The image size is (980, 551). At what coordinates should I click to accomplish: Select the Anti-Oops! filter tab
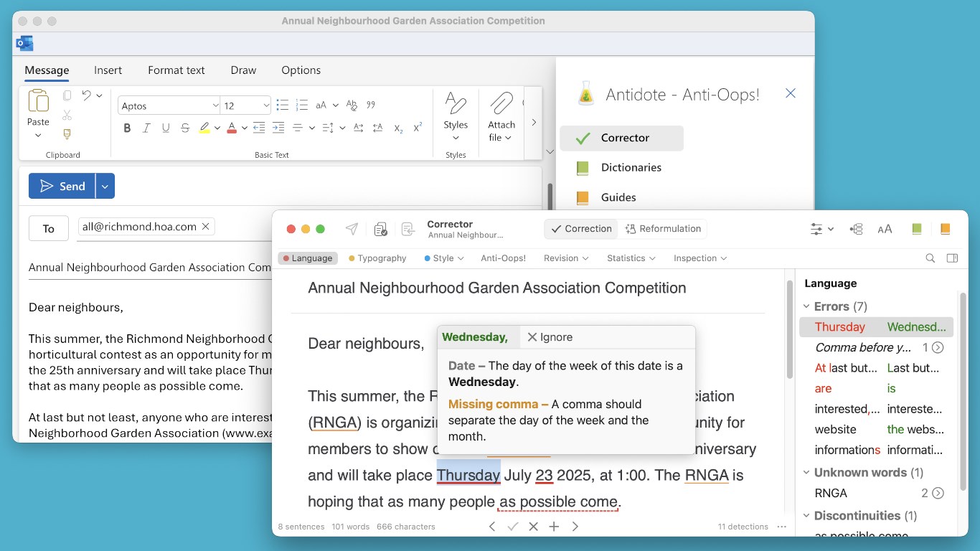click(504, 258)
